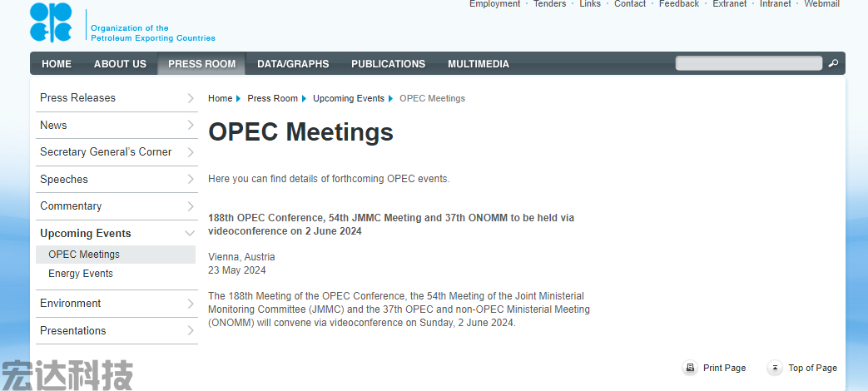Open Secretary General's Corner chevron
Screen dimensions: 868x391
pos(191,152)
